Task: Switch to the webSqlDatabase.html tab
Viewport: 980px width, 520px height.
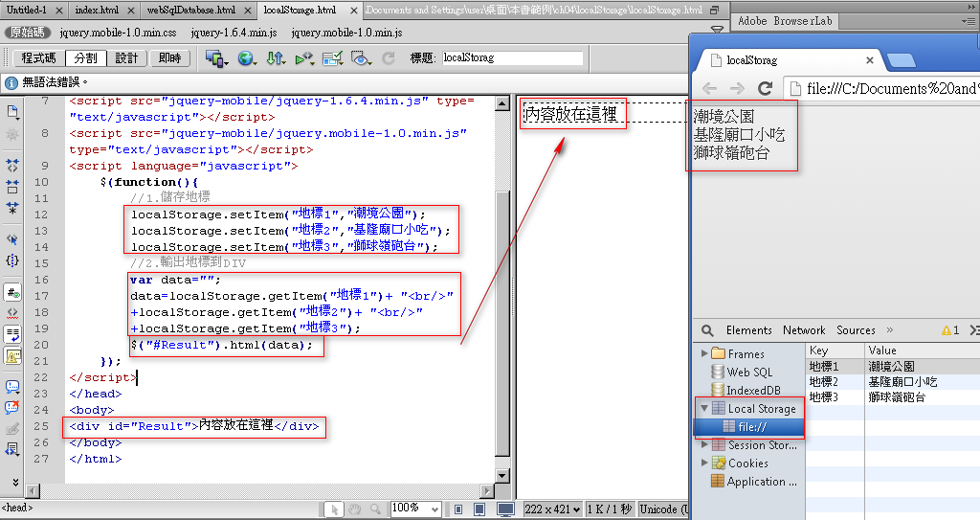Action: [191, 10]
